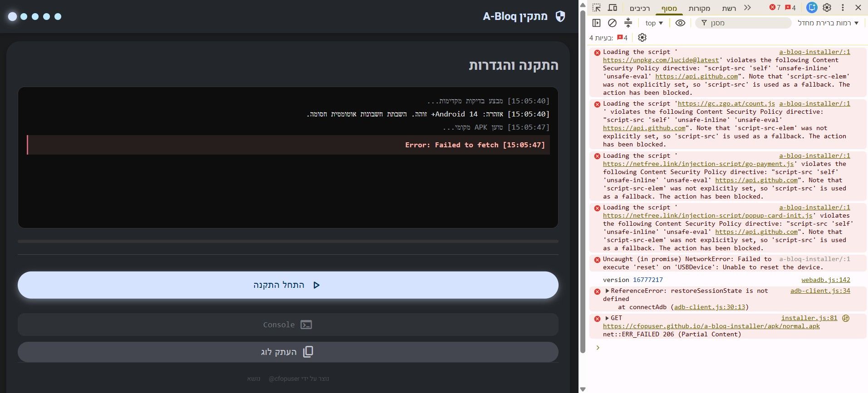Click the error icon of the USBDevice reset message

(597, 260)
